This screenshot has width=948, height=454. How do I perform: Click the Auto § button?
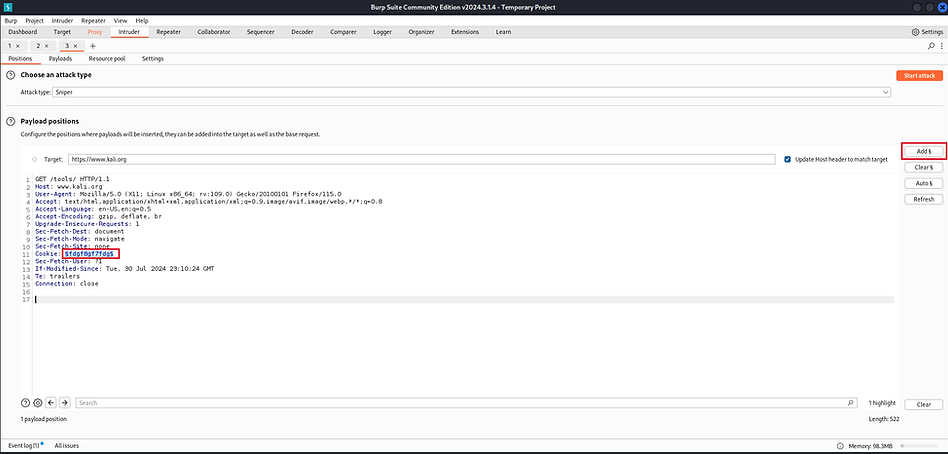924,183
